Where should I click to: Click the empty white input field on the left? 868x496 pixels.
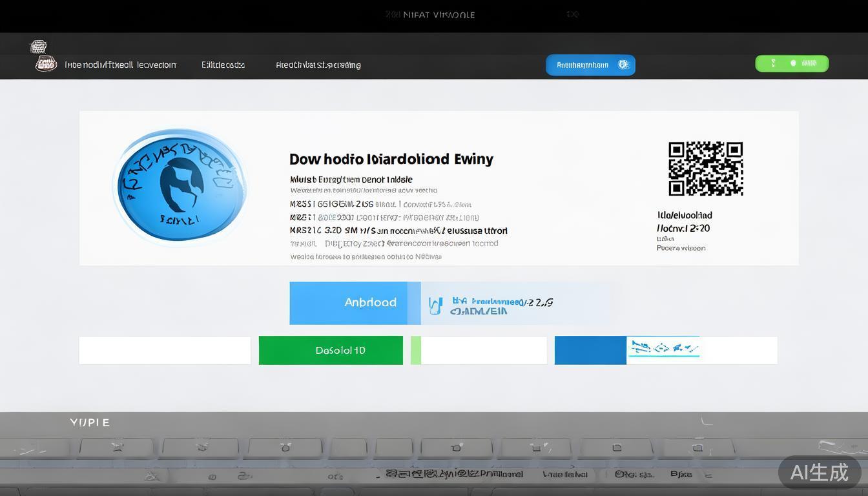tap(165, 349)
